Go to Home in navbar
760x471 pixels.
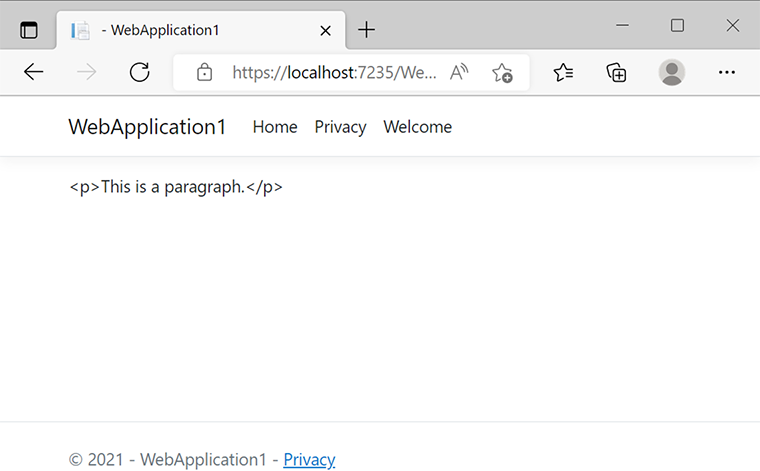pos(275,127)
